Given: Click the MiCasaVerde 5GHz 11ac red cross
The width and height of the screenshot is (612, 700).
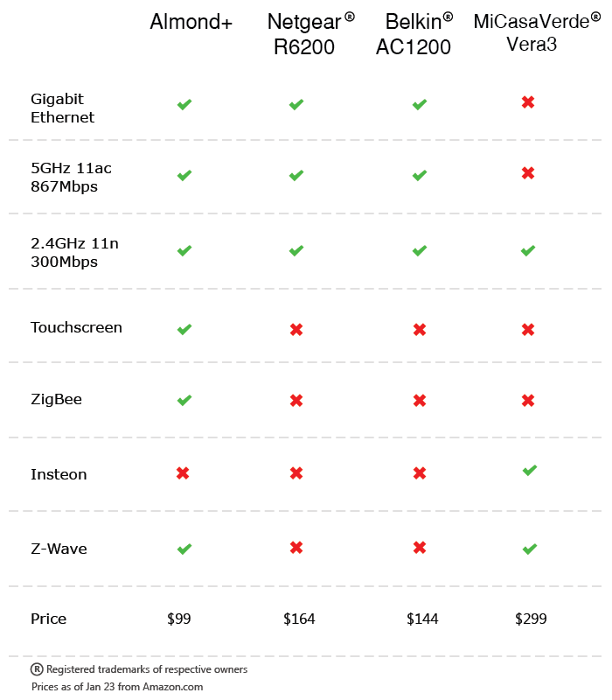Looking at the screenshot, I should pos(528,173).
